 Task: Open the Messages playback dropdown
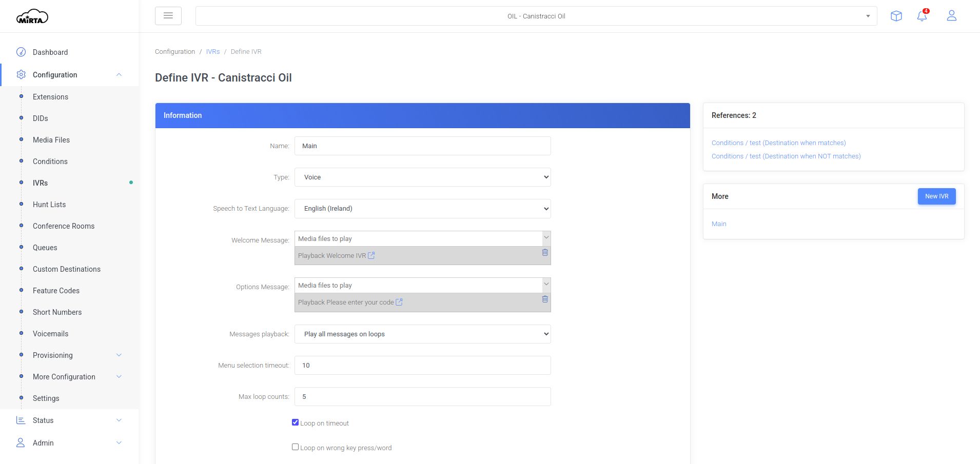pos(423,334)
